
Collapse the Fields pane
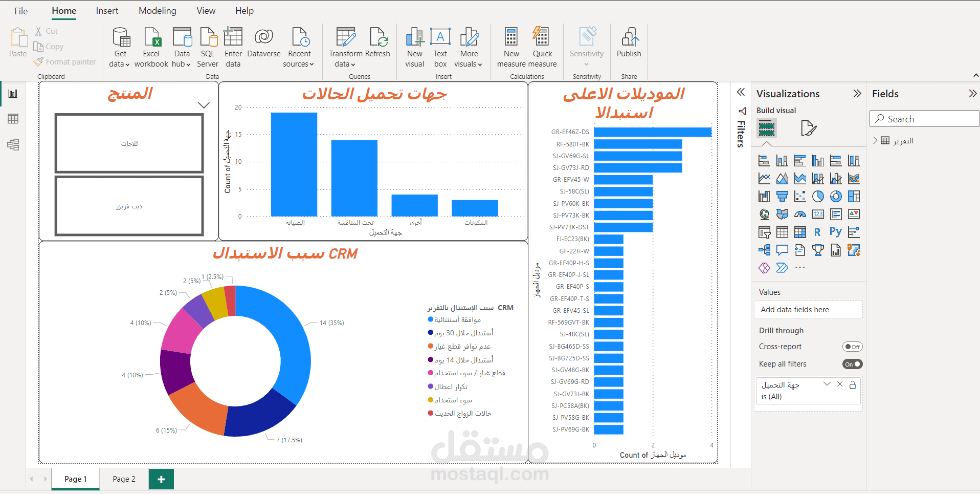(972, 94)
